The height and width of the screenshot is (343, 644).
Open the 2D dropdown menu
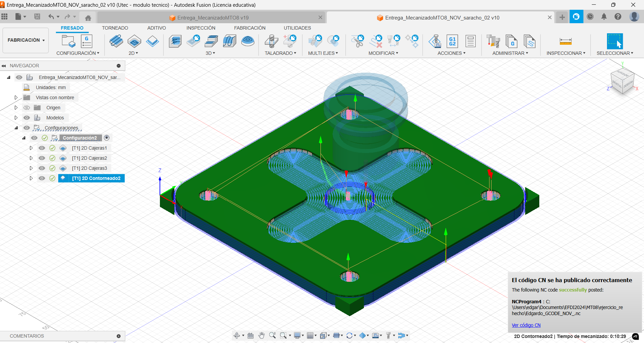click(133, 53)
